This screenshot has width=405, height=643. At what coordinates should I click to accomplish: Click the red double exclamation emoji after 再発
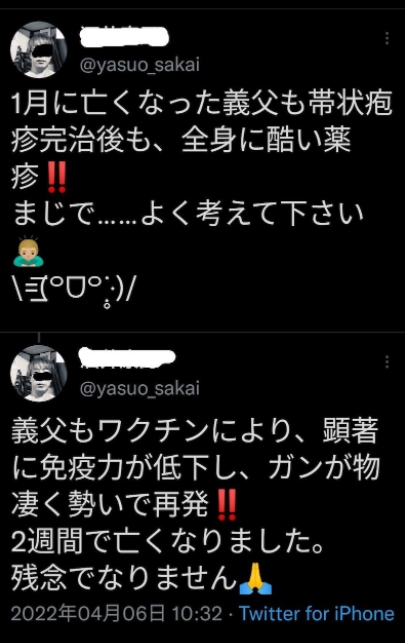click(227, 505)
